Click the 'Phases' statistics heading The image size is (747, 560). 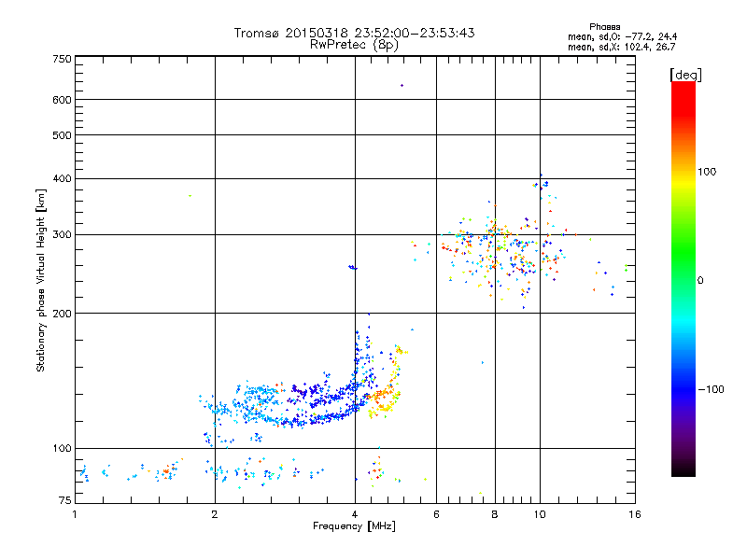[604, 27]
